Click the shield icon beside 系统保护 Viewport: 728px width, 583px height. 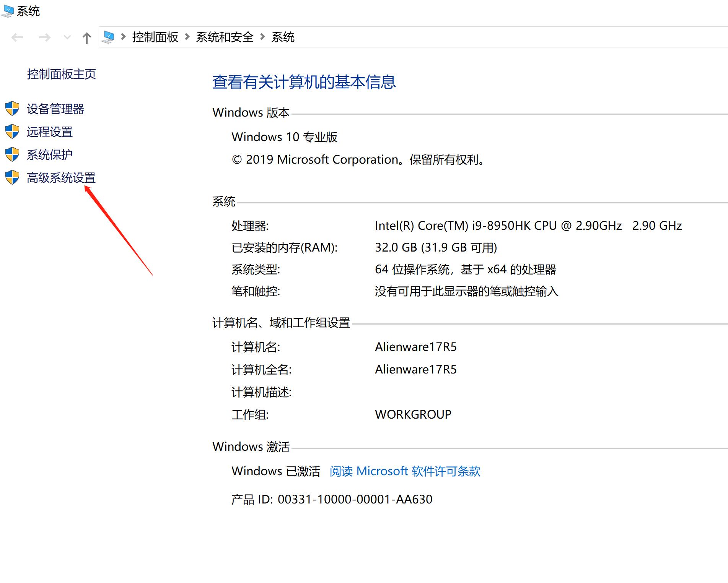click(x=12, y=154)
